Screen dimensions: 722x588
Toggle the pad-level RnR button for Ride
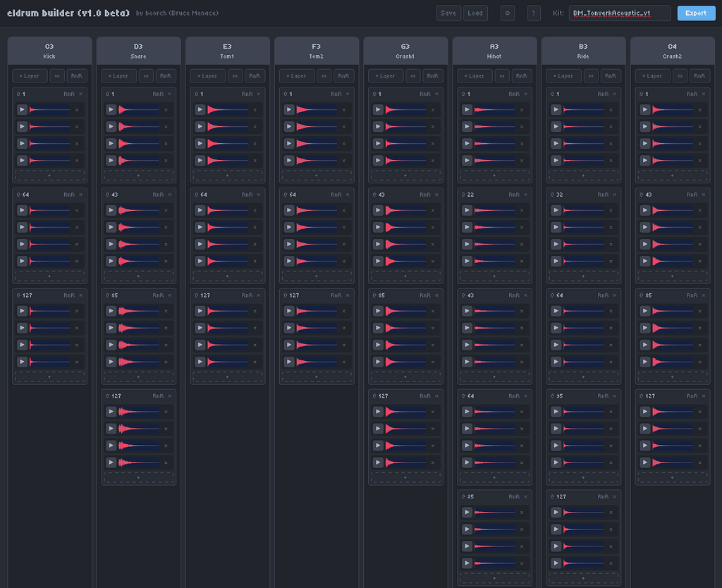click(x=611, y=76)
